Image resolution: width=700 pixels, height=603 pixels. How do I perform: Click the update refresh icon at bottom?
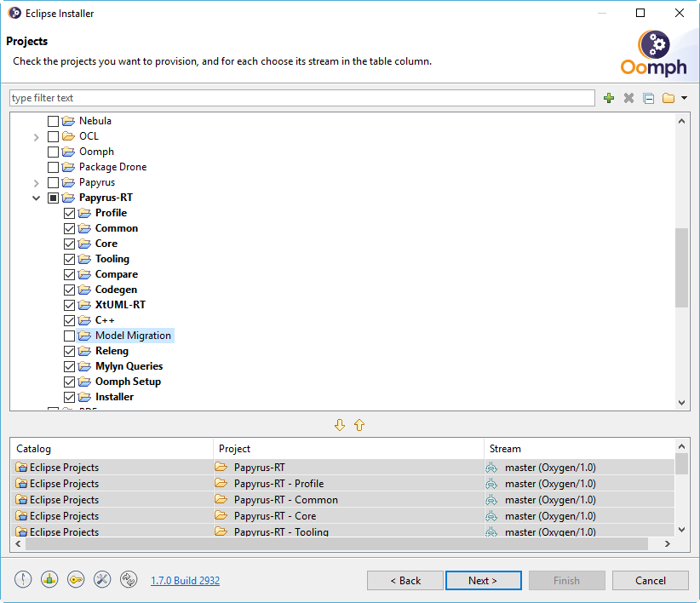pyautogui.click(x=129, y=580)
